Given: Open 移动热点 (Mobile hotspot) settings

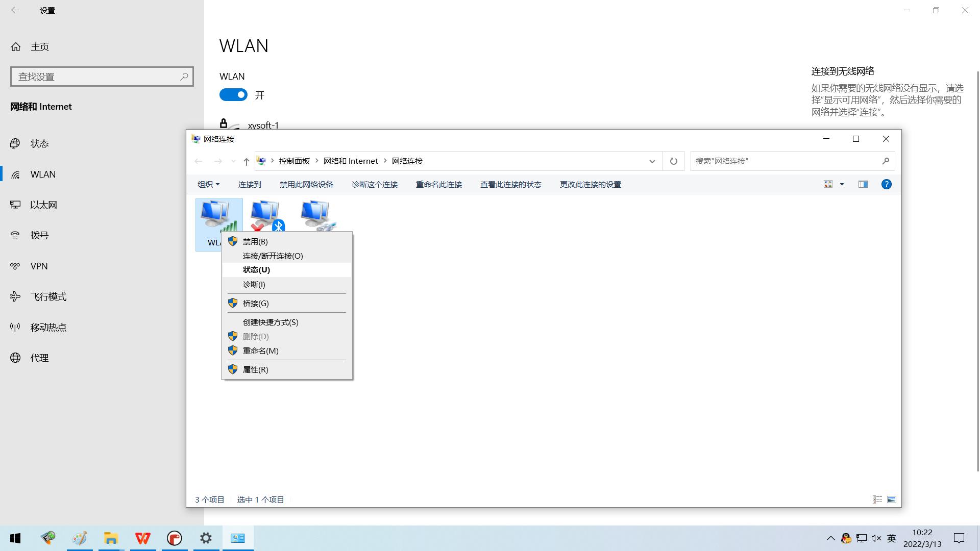Looking at the screenshot, I should click(x=48, y=327).
